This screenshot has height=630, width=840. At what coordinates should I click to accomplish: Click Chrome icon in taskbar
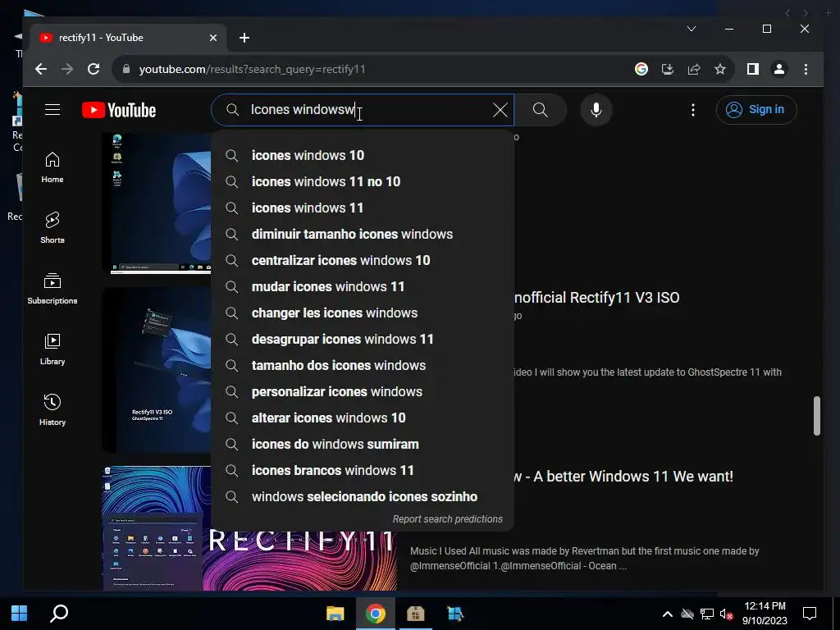[x=376, y=614]
